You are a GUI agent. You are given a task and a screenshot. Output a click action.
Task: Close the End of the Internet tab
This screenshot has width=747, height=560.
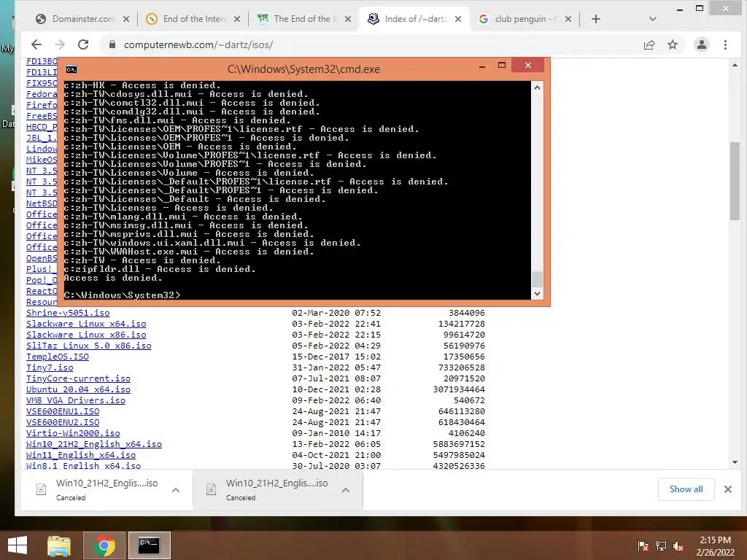(237, 19)
